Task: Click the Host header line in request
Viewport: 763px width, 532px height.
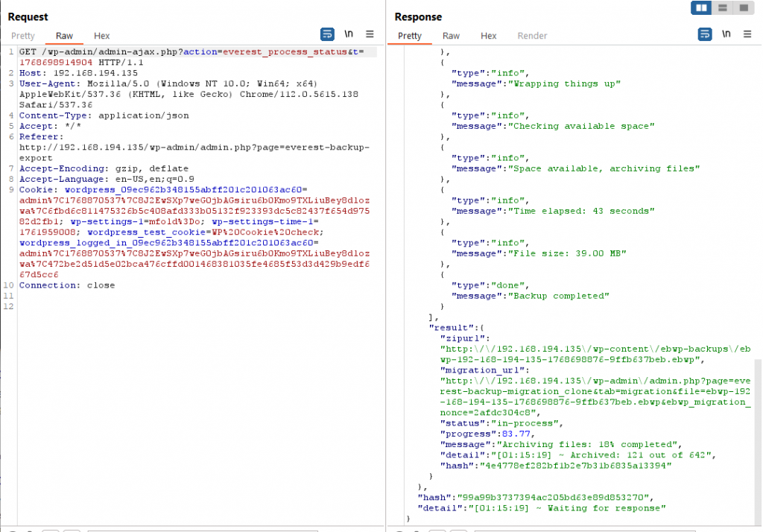Action: 78,73
